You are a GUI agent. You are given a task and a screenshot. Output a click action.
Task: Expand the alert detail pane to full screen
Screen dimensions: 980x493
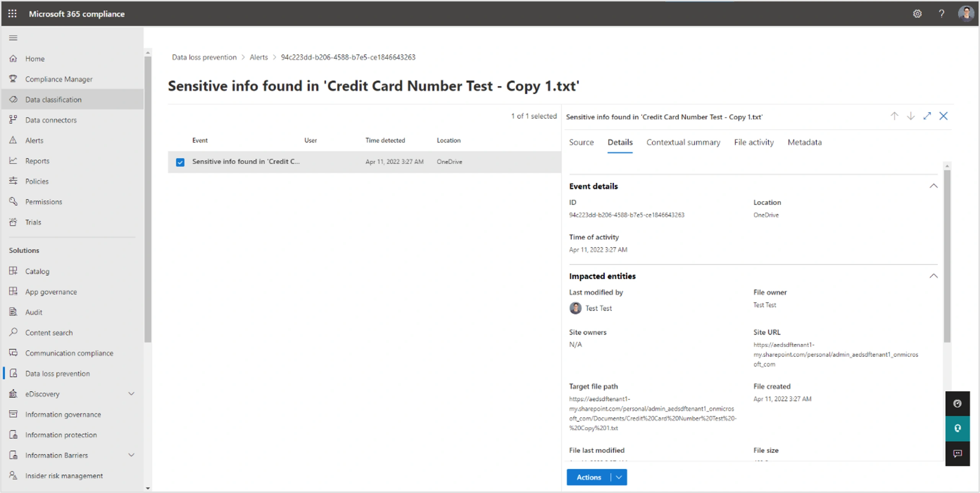pos(927,116)
